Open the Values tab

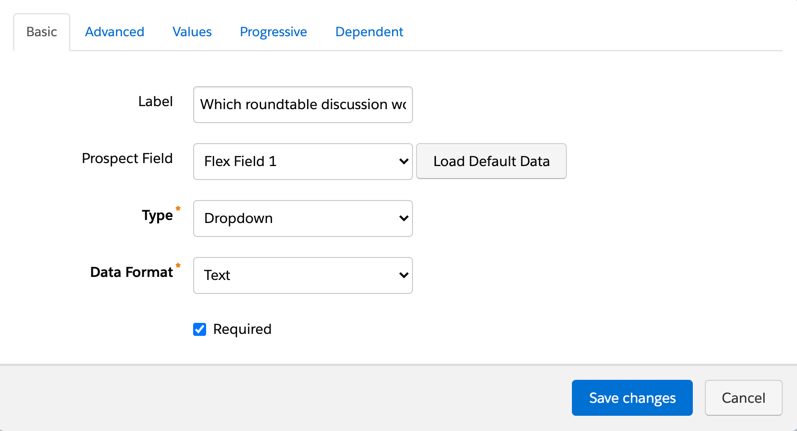click(192, 32)
